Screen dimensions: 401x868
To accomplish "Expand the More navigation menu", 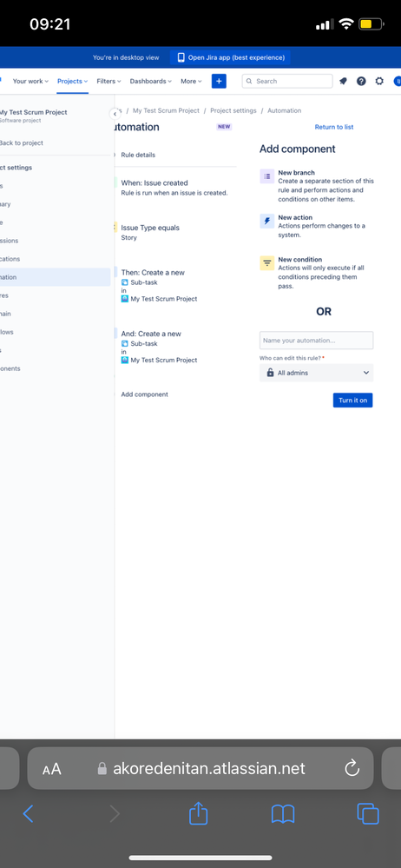I will (191, 81).
